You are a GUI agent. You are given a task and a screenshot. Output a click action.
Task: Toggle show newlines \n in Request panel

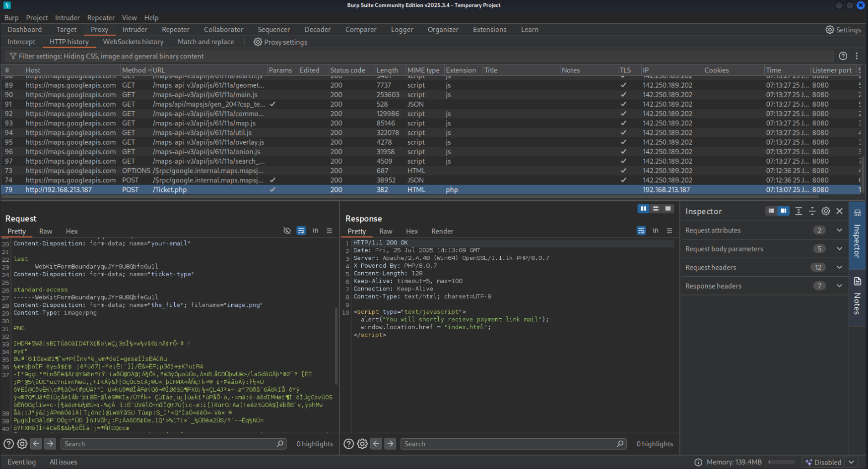[x=315, y=231]
